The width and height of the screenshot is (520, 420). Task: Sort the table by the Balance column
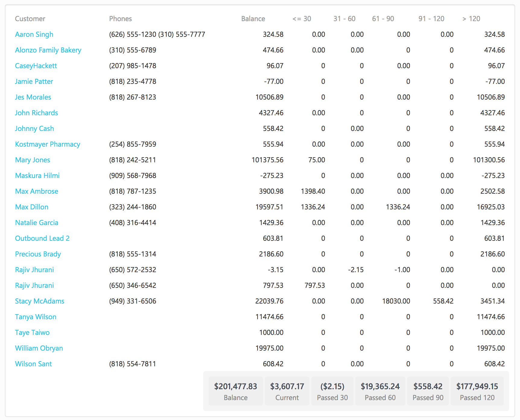pos(253,18)
